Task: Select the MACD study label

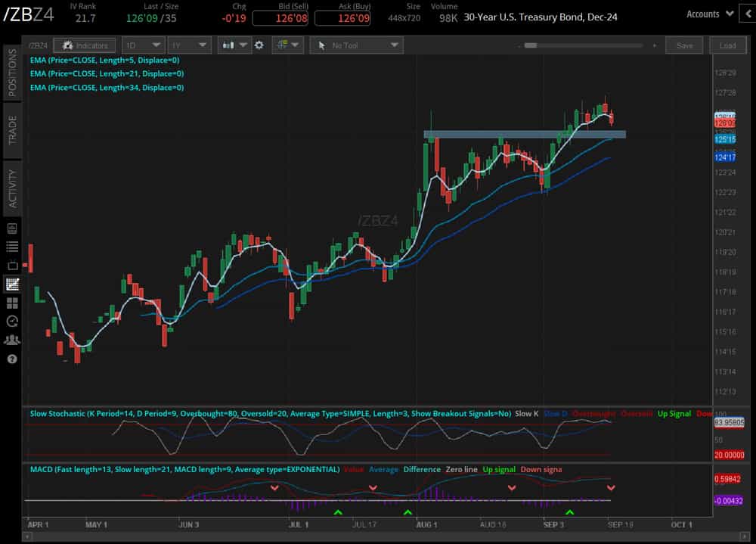Action: pyautogui.click(x=184, y=470)
